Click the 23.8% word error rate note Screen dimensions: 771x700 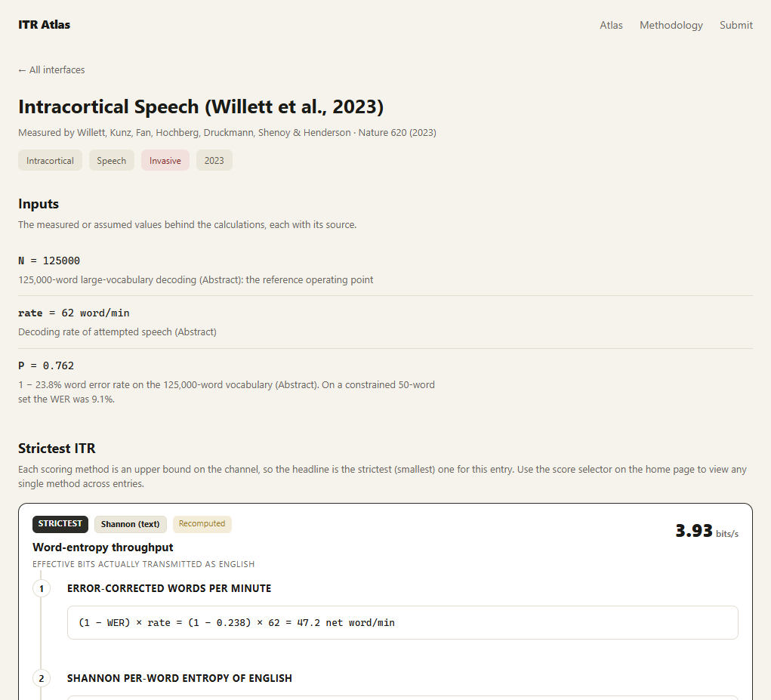click(x=227, y=392)
